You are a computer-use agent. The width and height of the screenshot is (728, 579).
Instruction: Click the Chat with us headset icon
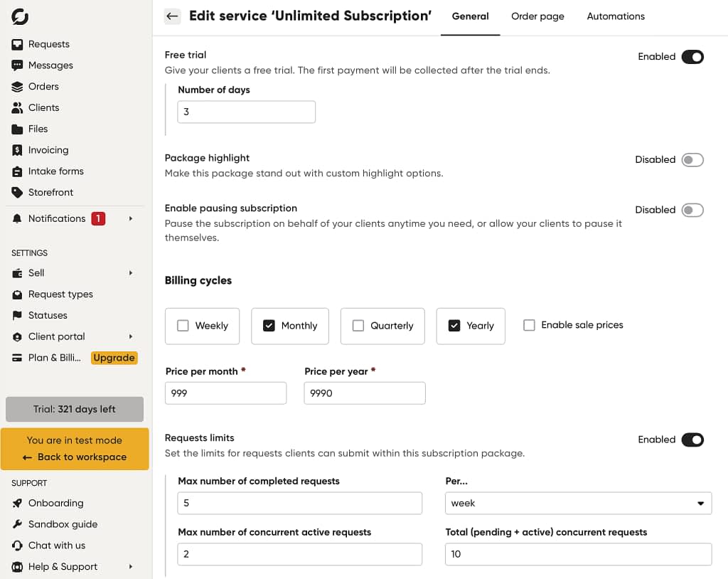click(17, 546)
